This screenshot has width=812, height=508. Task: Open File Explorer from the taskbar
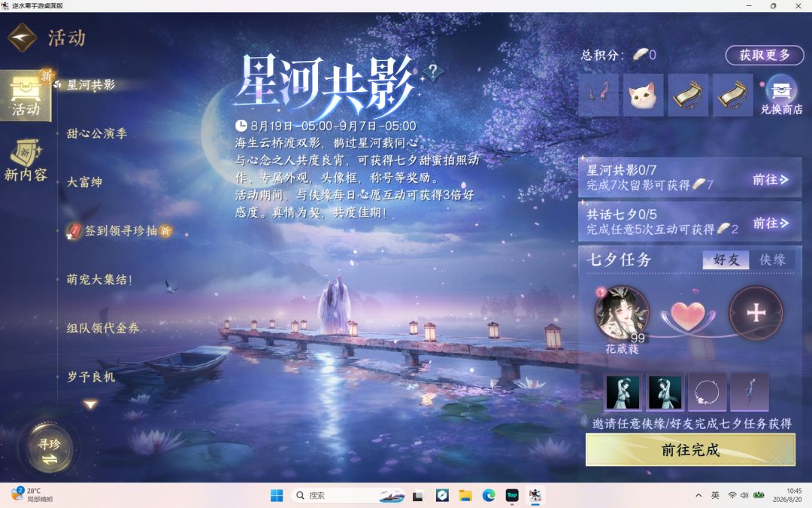(465, 495)
